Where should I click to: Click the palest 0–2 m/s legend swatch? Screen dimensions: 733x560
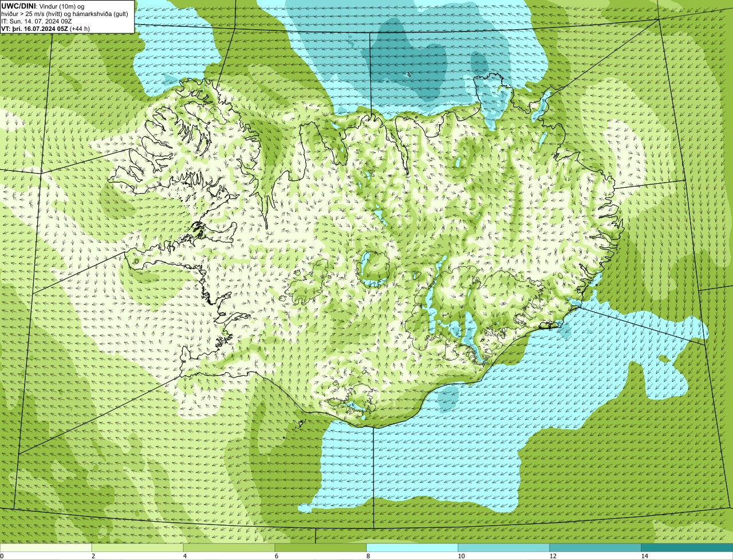click(x=46, y=547)
